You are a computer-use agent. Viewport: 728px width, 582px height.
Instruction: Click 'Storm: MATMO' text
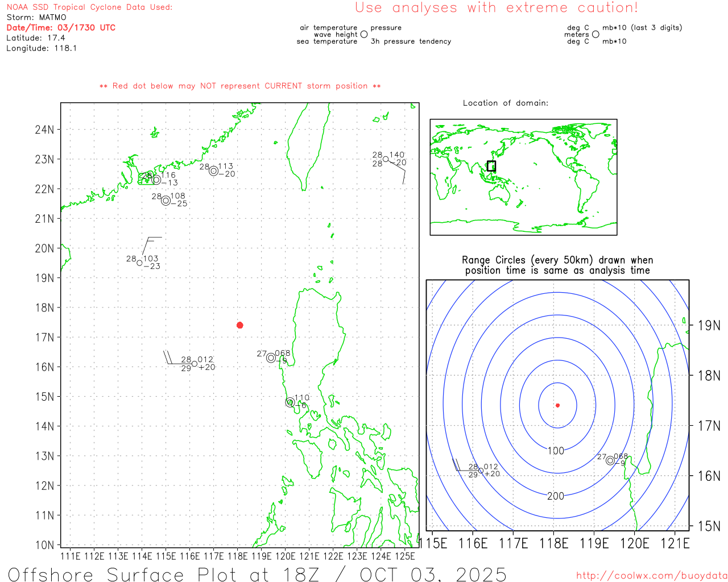(x=36, y=18)
